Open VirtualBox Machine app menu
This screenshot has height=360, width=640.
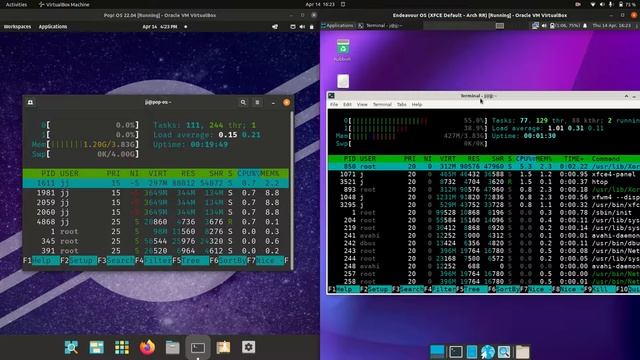point(64,4)
